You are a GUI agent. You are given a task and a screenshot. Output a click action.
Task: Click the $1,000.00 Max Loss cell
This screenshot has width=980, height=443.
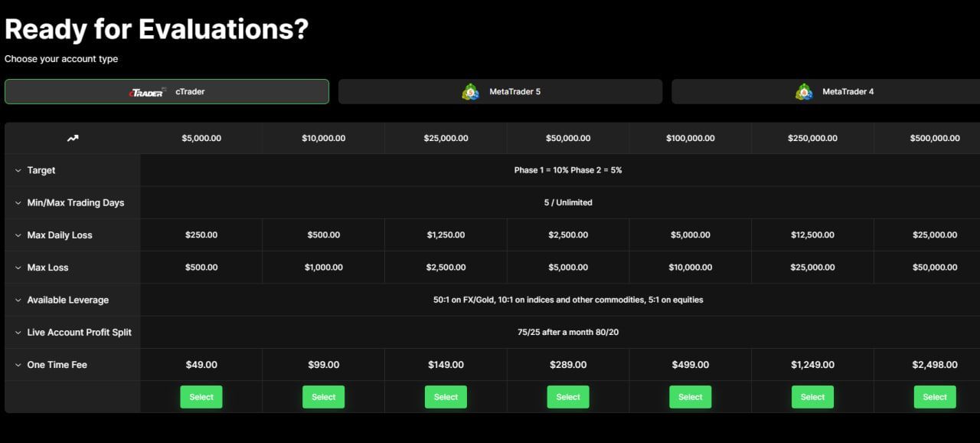(324, 267)
